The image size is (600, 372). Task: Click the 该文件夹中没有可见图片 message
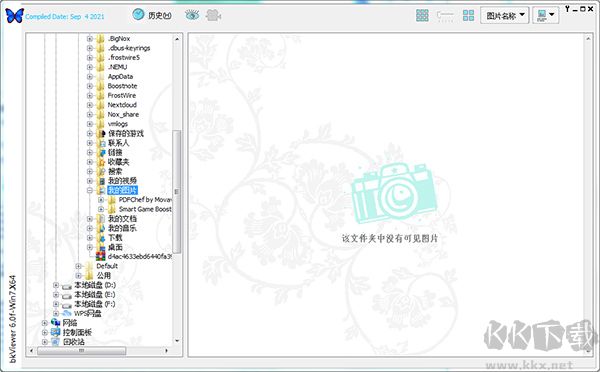pos(390,239)
